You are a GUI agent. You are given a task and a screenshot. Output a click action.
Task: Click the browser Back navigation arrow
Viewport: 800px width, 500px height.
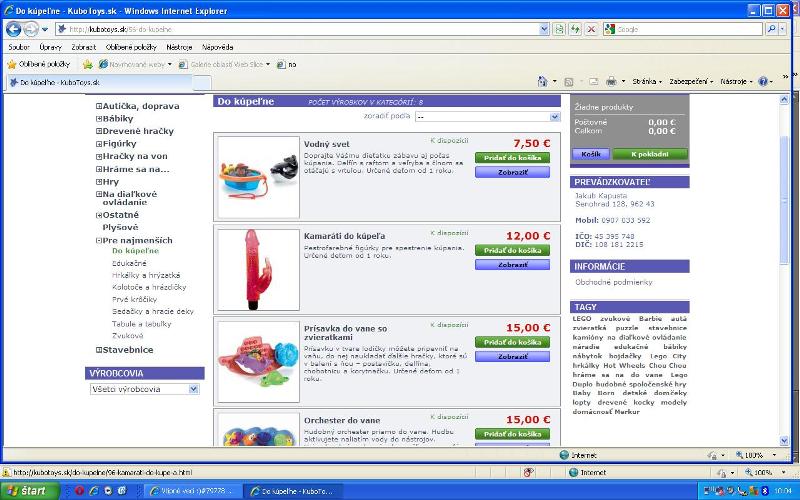(14, 29)
